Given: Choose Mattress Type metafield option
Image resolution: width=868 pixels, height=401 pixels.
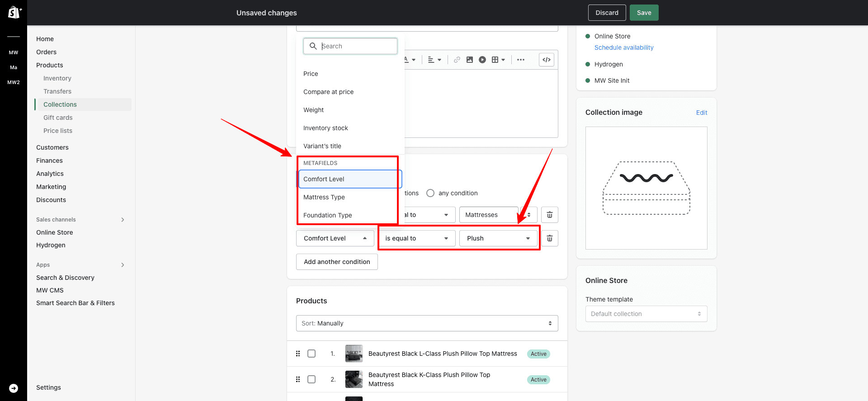Looking at the screenshot, I should pyautogui.click(x=324, y=197).
